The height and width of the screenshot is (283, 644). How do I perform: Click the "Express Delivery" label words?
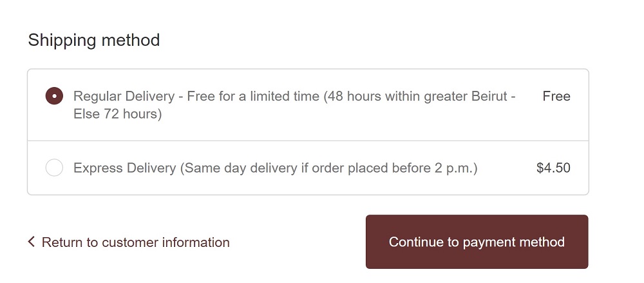click(x=124, y=168)
